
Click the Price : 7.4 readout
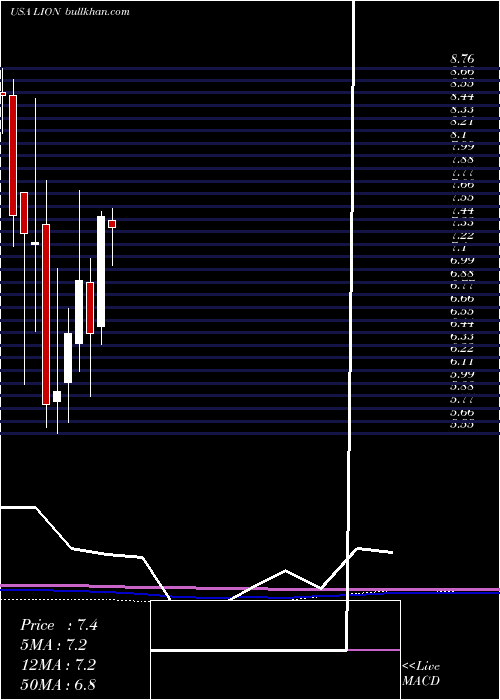59,625
